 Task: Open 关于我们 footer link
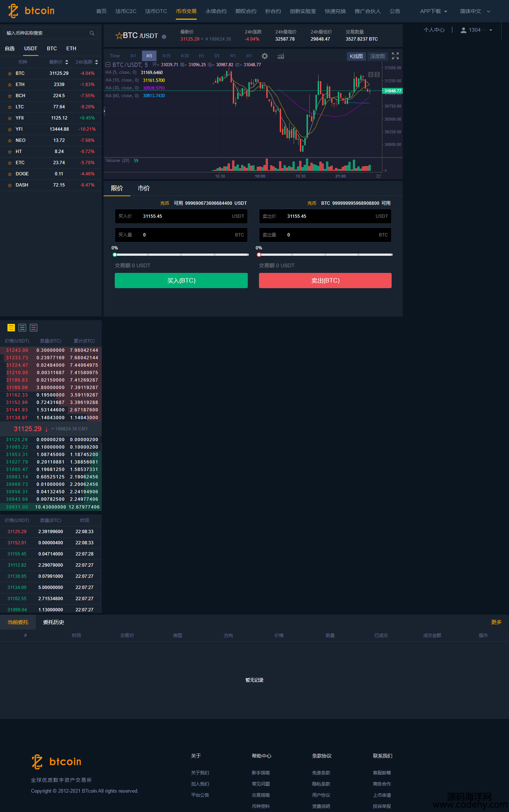click(200, 773)
